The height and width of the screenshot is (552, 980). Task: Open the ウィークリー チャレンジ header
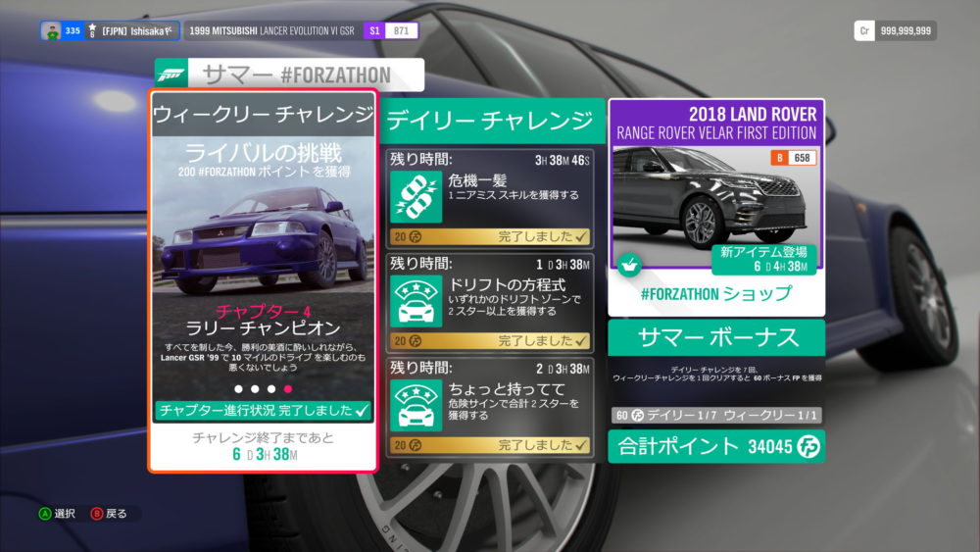coord(263,115)
